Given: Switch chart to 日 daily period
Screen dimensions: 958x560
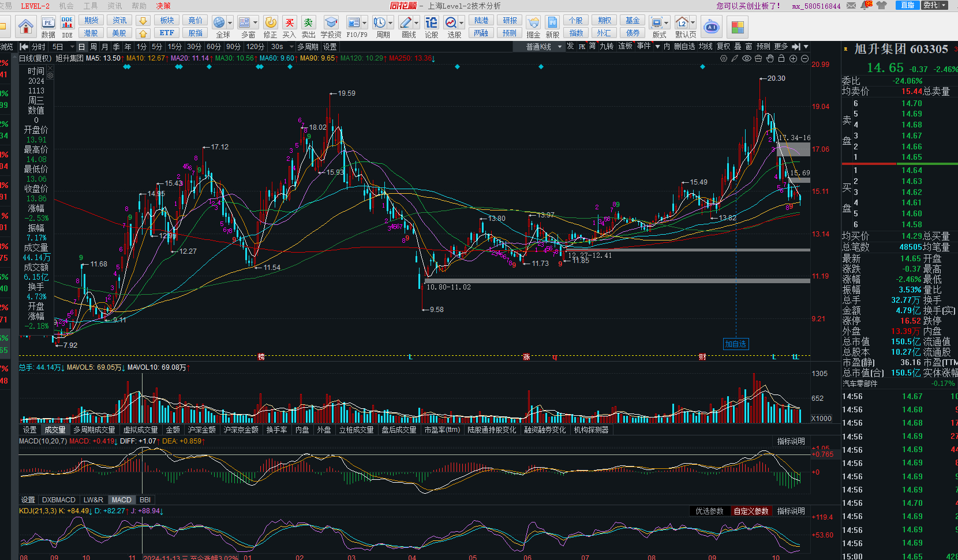Looking at the screenshot, I should tap(81, 47).
